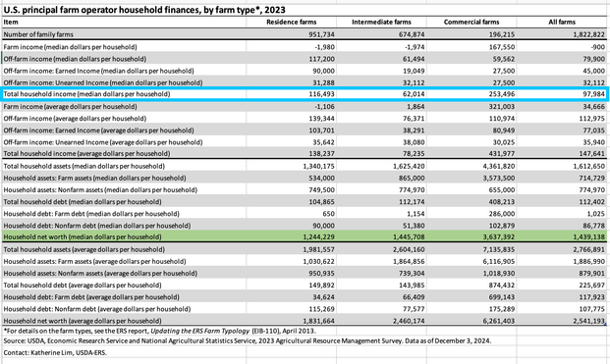Click the 'All farms' column header
The width and height of the screenshot is (610, 364).
click(562, 23)
